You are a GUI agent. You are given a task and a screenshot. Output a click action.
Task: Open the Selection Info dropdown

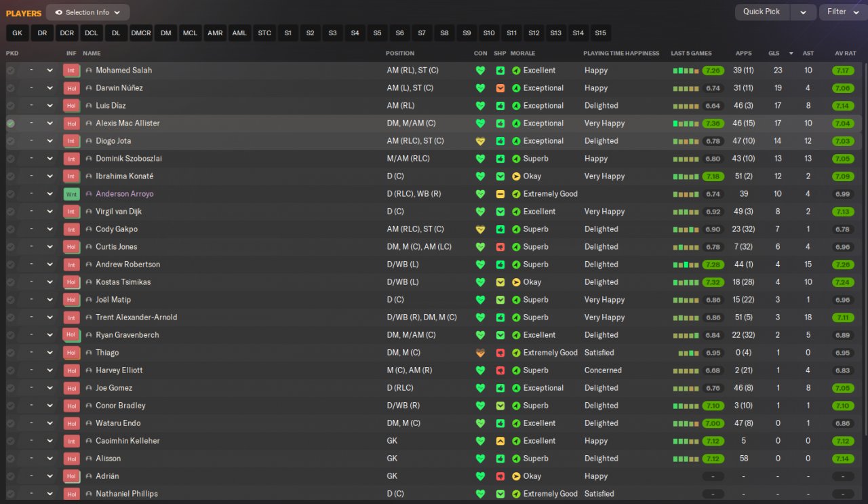[x=88, y=12]
